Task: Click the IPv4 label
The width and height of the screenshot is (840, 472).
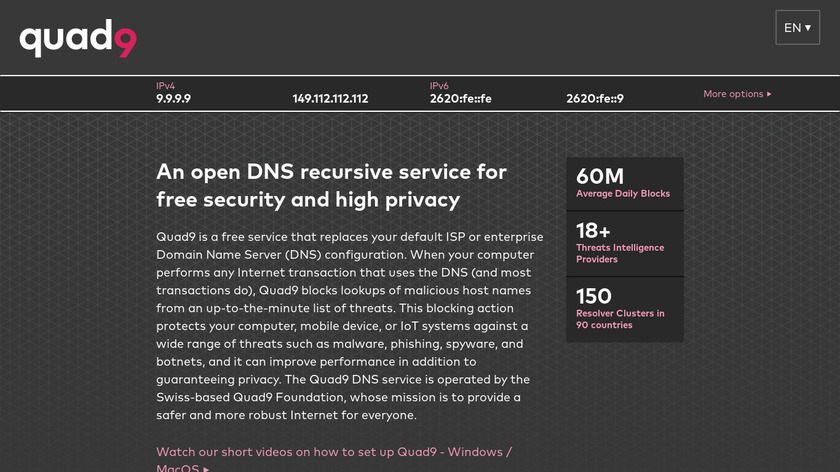Action: [166, 86]
